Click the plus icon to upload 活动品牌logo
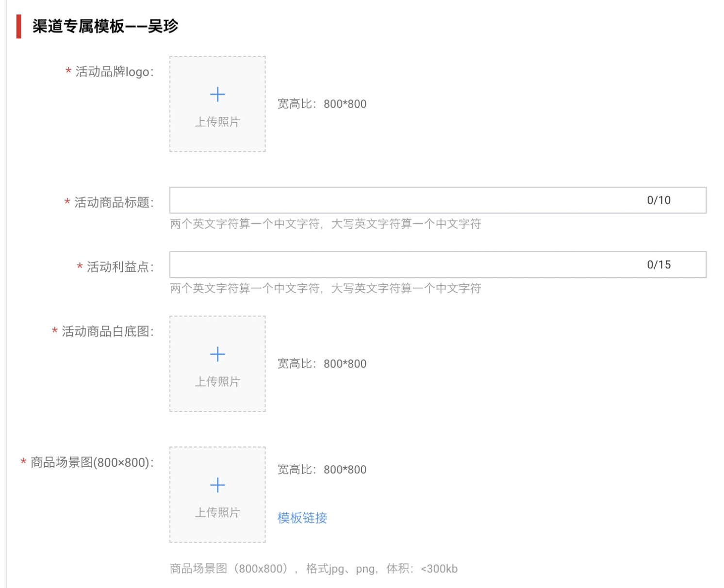724x588 pixels. tap(217, 94)
